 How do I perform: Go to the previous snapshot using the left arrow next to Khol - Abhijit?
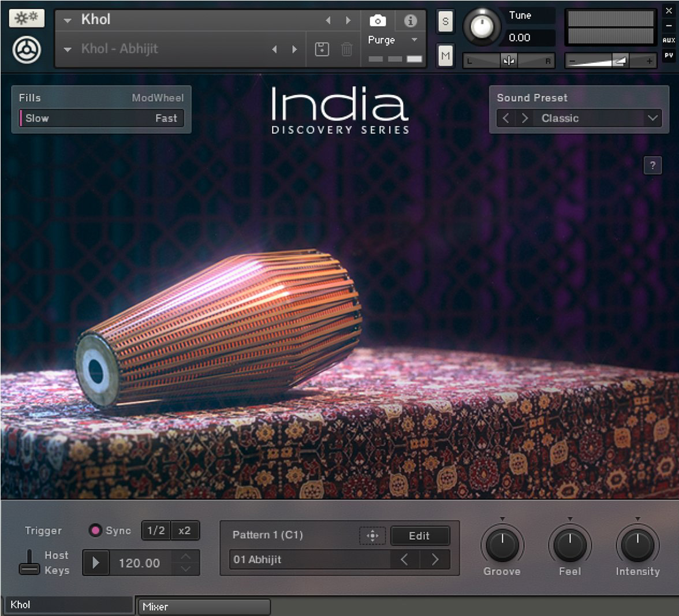pyautogui.click(x=275, y=49)
